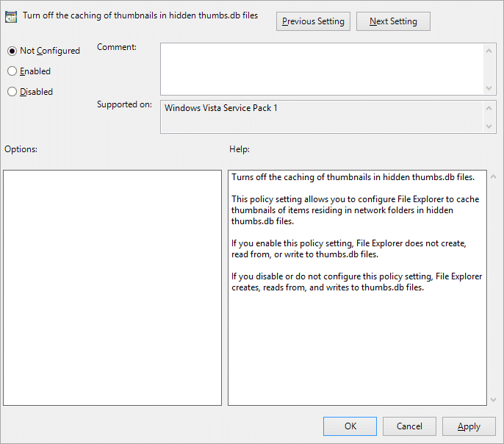The height and width of the screenshot is (444, 504).
Task: Select the Not Configured radio button
Action: coord(12,51)
